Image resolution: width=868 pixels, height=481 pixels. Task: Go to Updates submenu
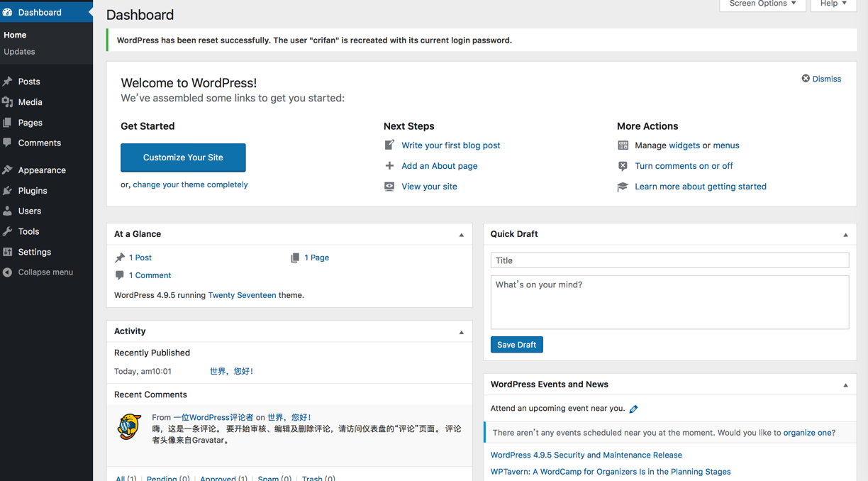tap(19, 52)
